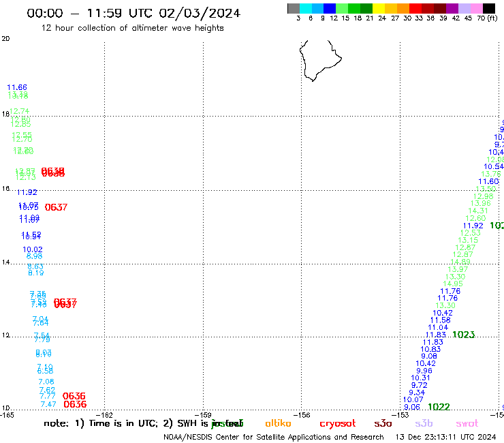The width and height of the screenshot is (504, 443).
Task: Click the wave height value '10.31'
Action: pos(420,378)
